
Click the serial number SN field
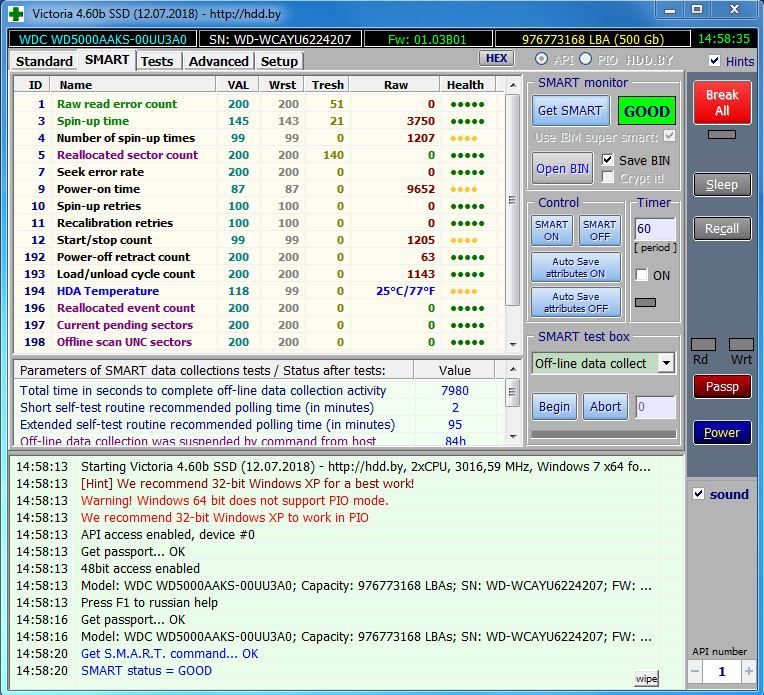280,39
